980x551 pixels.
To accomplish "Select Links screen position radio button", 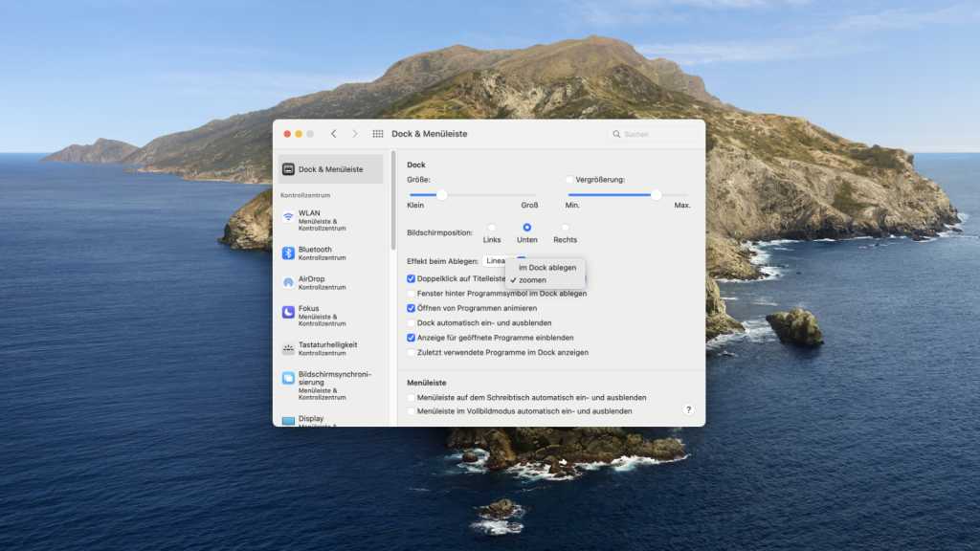I will (x=491, y=228).
